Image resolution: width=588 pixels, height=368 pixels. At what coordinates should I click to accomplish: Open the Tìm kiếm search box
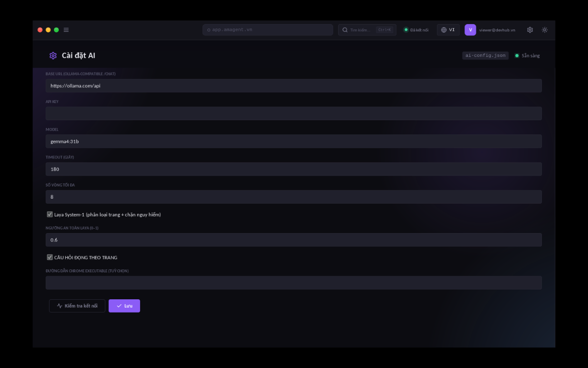coord(367,30)
